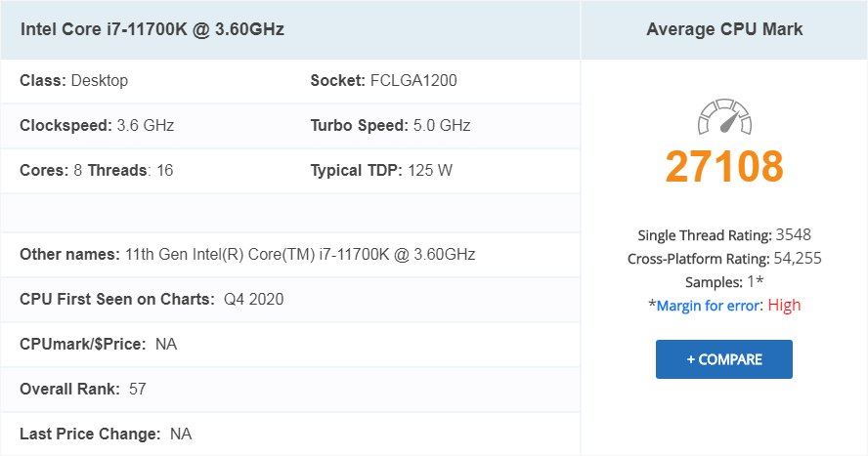Viewport: 868px width, 456px height.
Task: Click the Clockspeed 3.6 GHz entry
Action: tap(97, 125)
